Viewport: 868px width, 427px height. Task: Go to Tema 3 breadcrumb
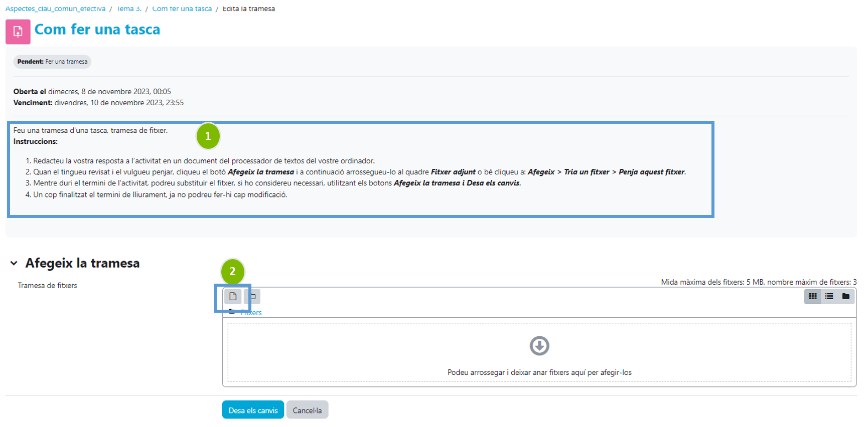[x=129, y=9]
